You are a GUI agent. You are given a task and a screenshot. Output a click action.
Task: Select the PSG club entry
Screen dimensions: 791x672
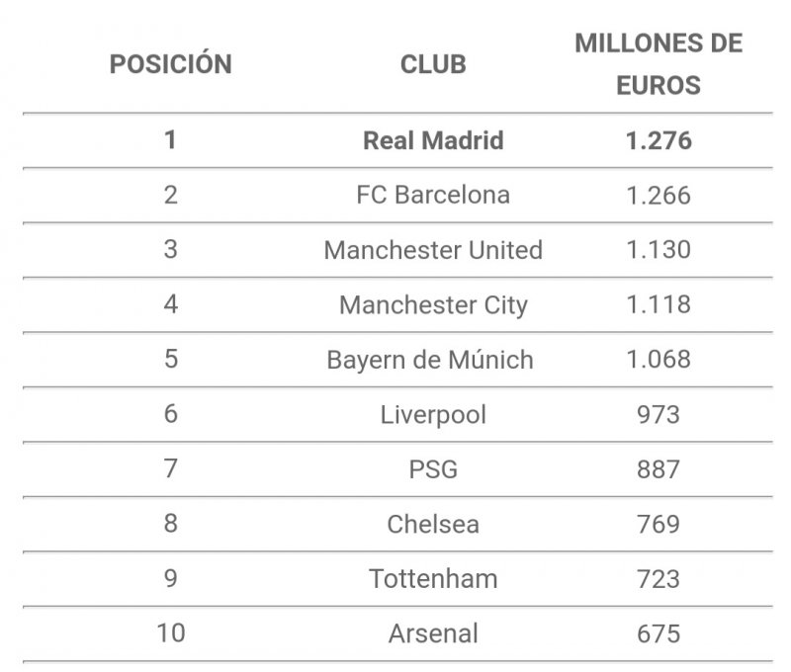coord(433,468)
